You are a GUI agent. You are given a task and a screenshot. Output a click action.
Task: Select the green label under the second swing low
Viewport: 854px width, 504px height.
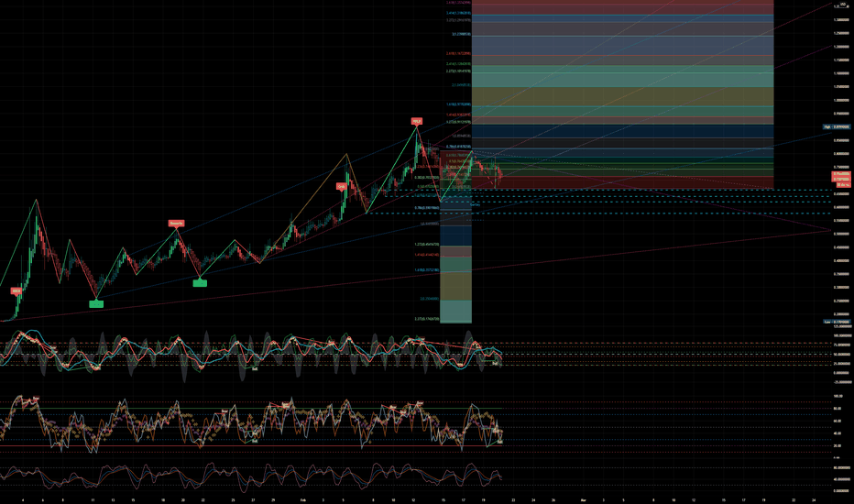pyautogui.click(x=200, y=283)
